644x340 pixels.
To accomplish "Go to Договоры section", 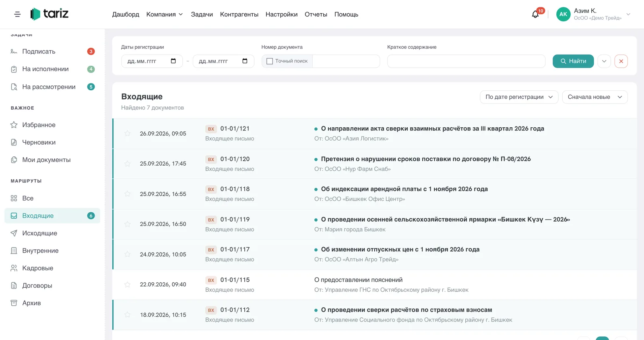I will (52, 286).
